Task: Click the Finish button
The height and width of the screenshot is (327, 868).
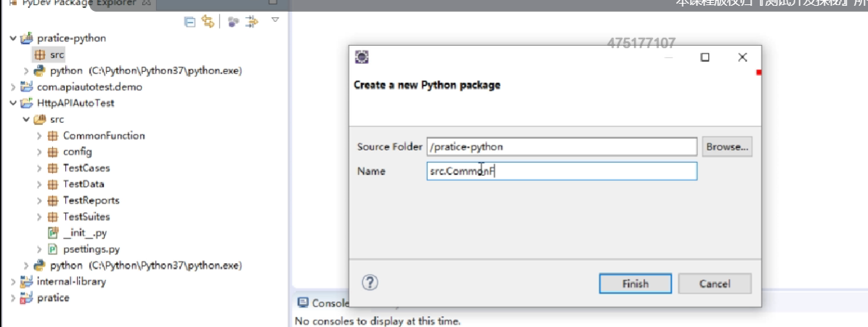Action: click(x=636, y=283)
